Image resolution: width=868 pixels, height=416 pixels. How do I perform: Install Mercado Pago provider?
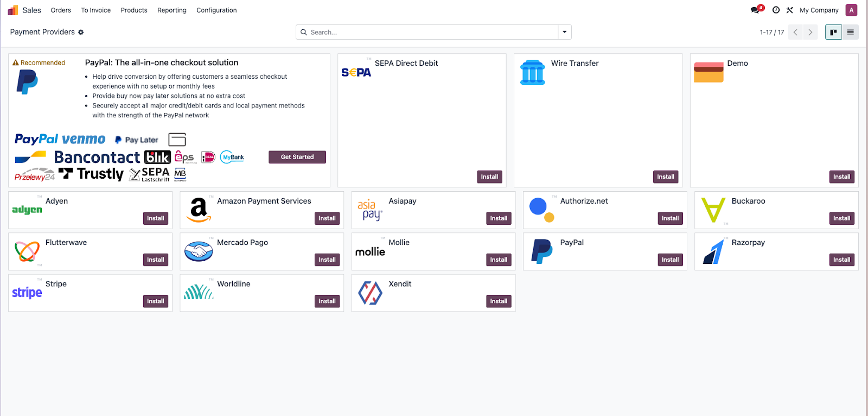pos(327,260)
